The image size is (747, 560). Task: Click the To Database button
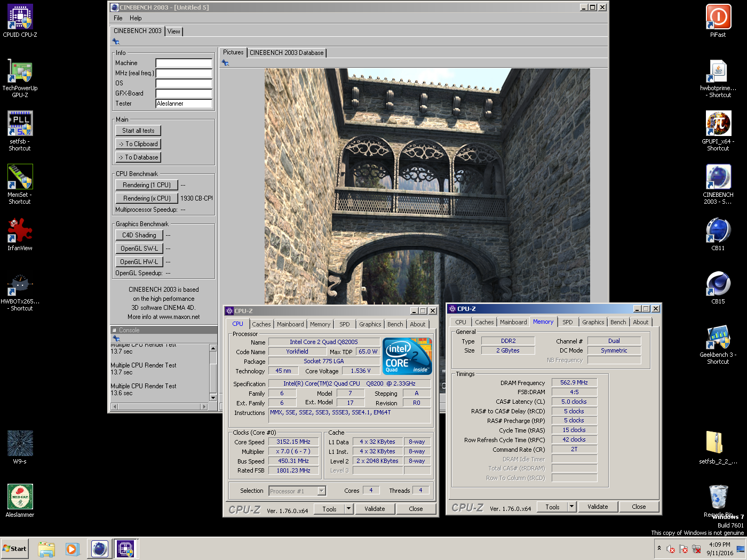(138, 157)
